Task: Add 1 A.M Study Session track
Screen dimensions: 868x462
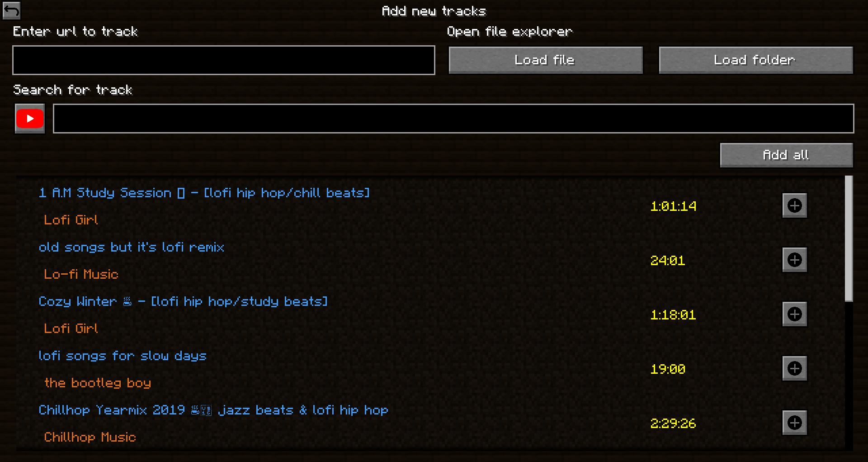Action: click(795, 205)
